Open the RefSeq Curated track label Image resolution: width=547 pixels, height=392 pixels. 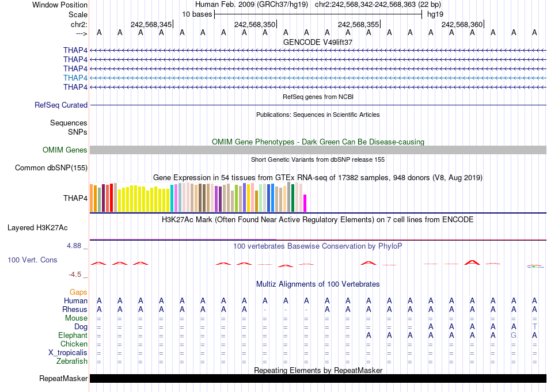tap(61, 105)
